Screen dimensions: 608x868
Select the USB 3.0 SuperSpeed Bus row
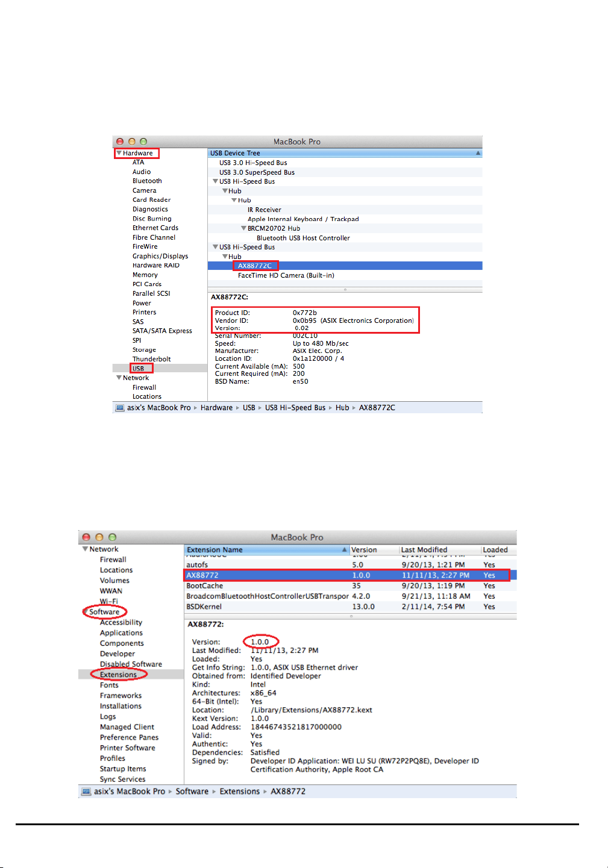345,172
